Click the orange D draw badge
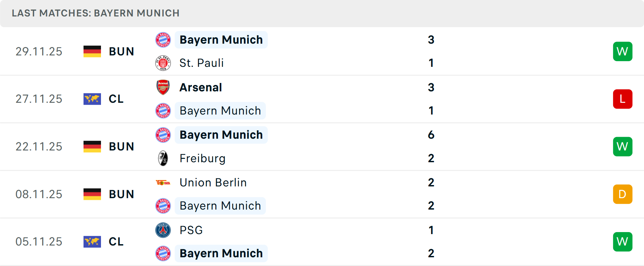Screen dimensions: 644x266 tap(623, 194)
